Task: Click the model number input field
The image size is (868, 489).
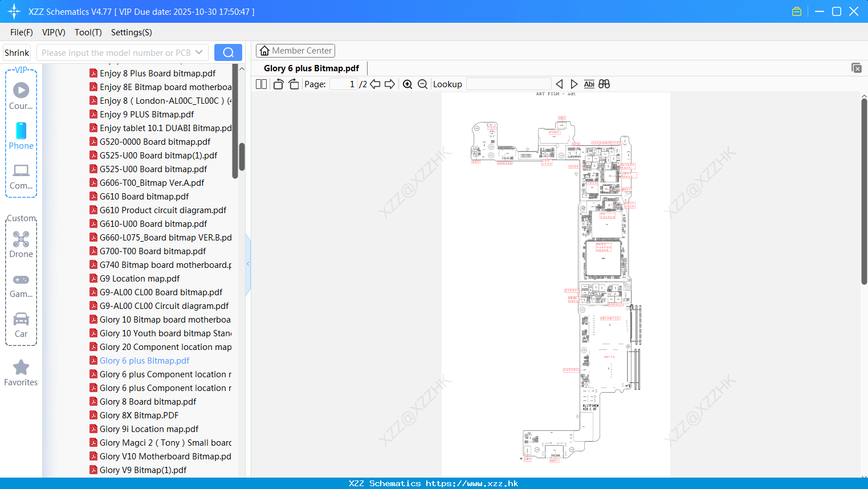Action: [123, 52]
